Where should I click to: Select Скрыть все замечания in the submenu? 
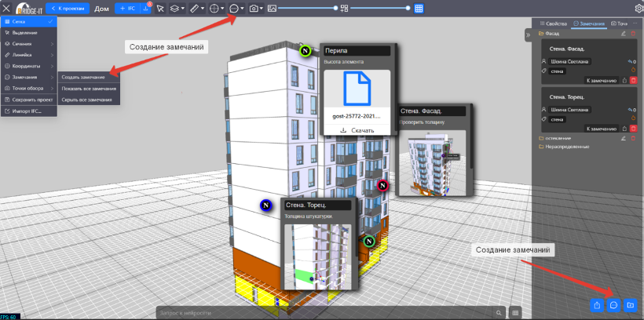[x=89, y=100]
